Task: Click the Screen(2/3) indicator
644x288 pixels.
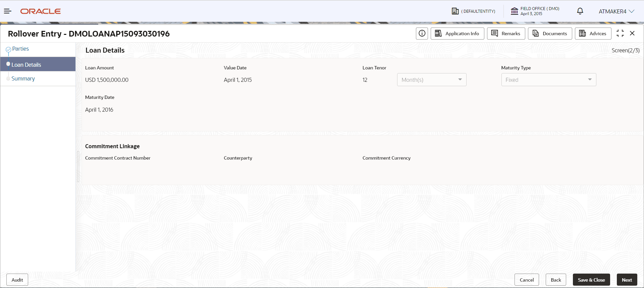Action: (626, 50)
